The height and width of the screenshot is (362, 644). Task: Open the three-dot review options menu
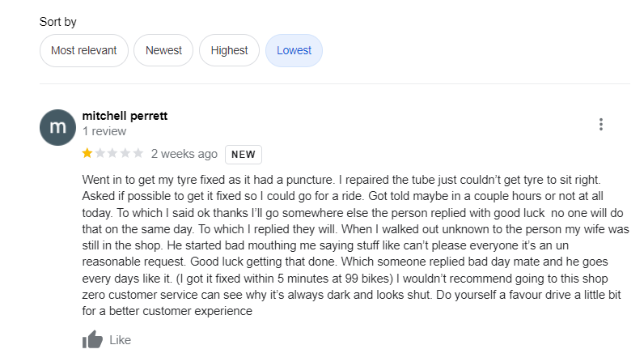point(600,124)
